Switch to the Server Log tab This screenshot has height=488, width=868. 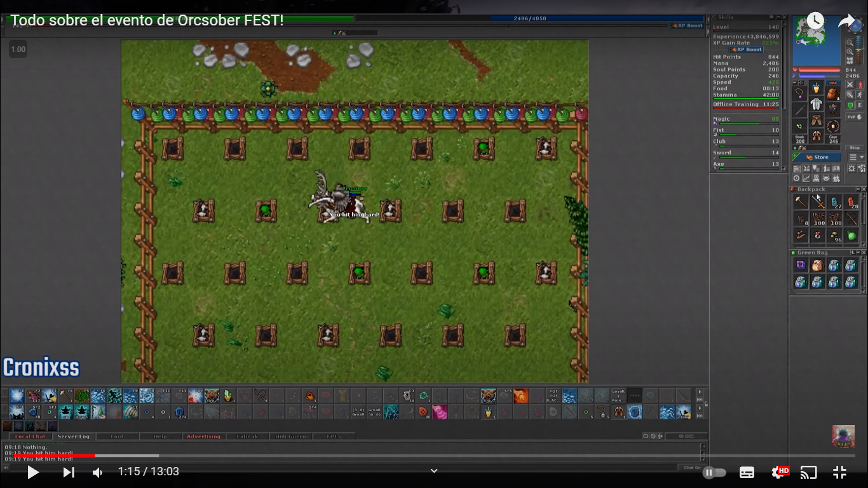[x=74, y=437]
